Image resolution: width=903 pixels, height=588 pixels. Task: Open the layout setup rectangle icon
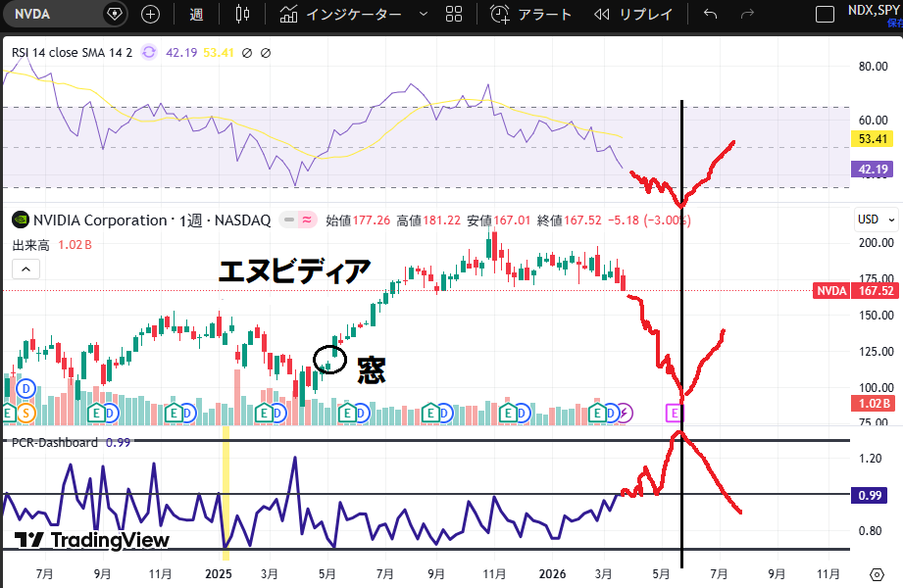(825, 14)
